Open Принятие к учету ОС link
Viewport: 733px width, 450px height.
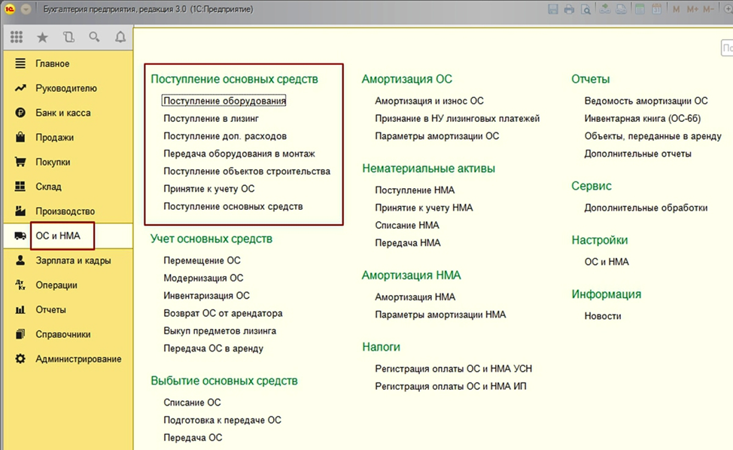pyautogui.click(x=209, y=189)
